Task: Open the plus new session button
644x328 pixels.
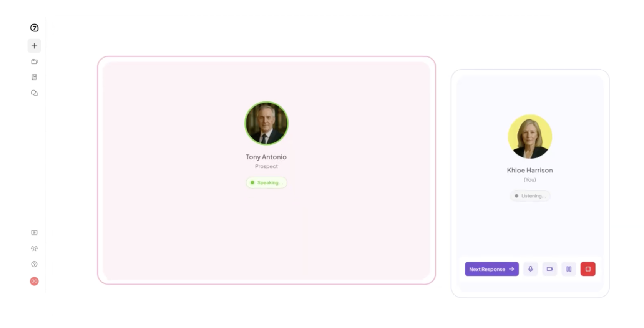Action: (34, 46)
